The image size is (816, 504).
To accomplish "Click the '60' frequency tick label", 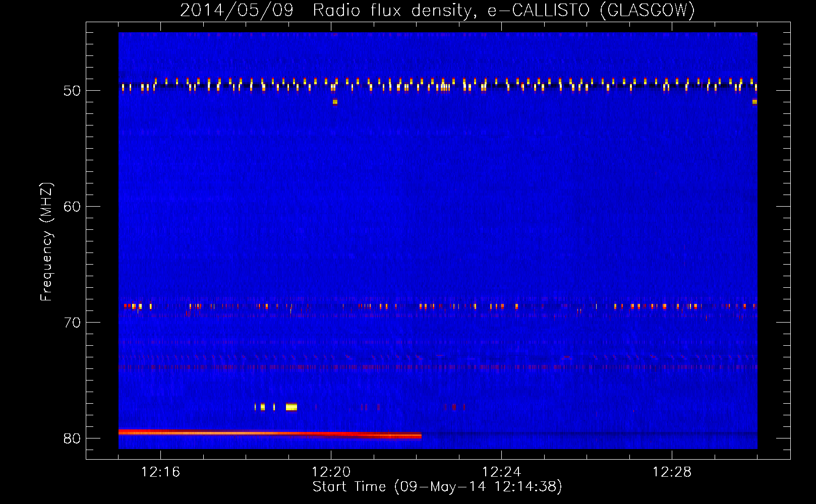I will click(72, 207).
